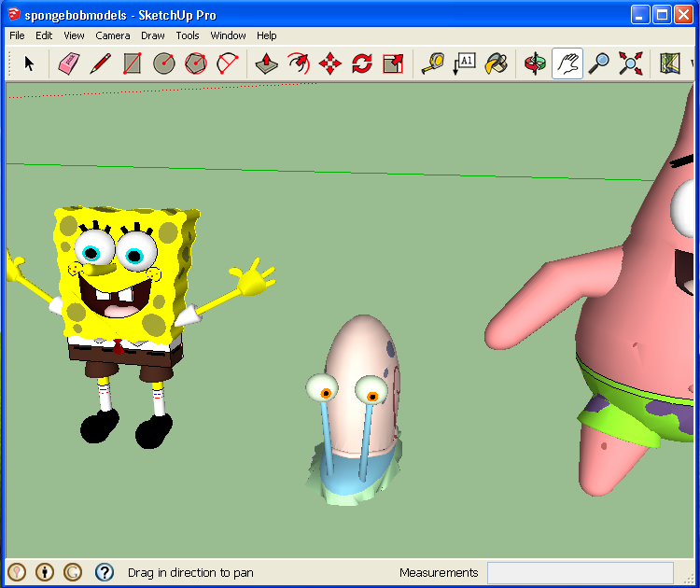Click the Pan hand tool

(567, 63)
